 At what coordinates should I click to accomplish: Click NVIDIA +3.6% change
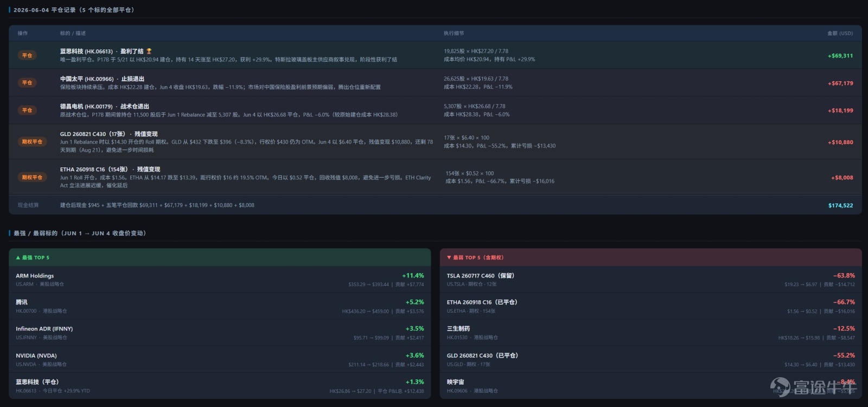coord(414,356)
